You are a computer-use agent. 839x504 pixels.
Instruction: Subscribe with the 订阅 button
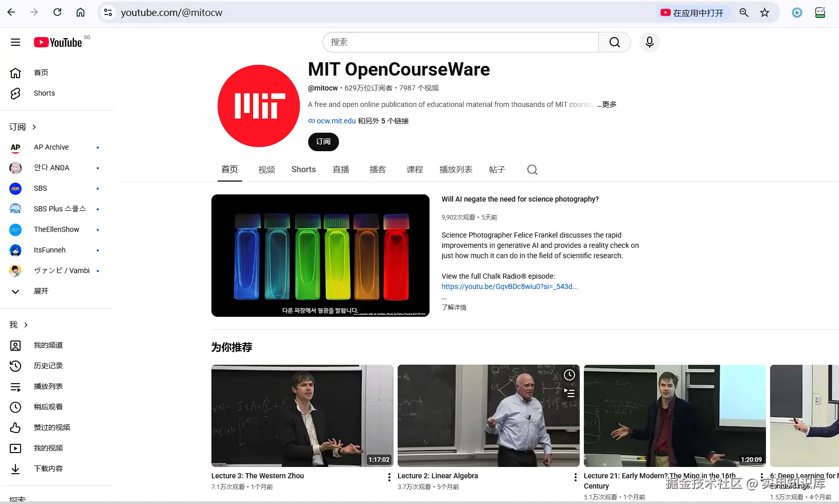tap(323, 142)
